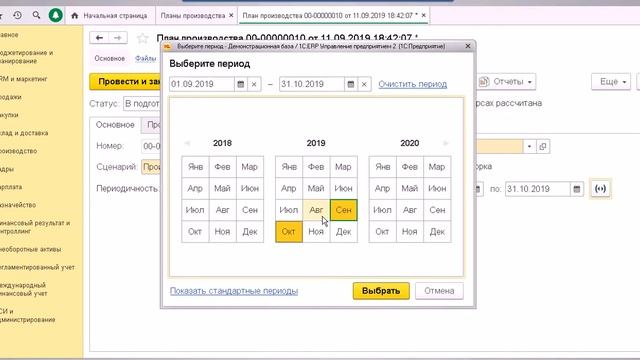Switch to the Планы производства tab
Image resolution: width=640 pixels, height=360 pixels.
pyautogui.click(x=193, y=16)
